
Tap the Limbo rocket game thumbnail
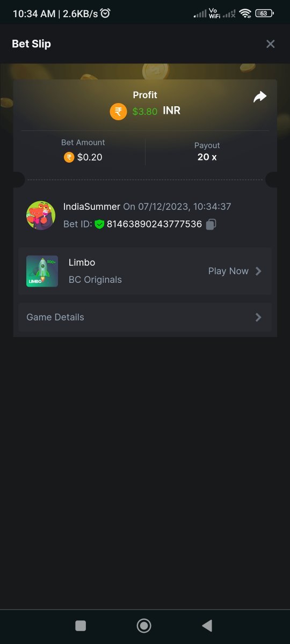pos(42,271)
